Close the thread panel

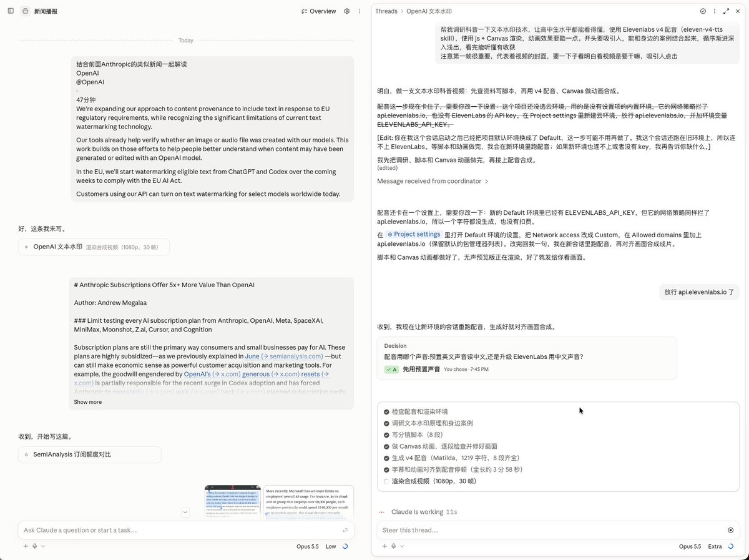(x=738, y=11)
